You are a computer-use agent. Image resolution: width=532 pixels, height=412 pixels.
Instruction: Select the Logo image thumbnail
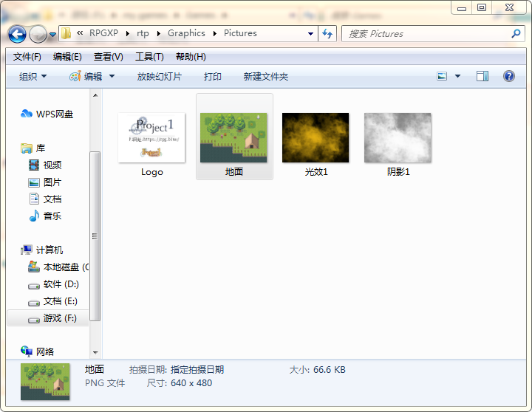[x=151, y=137]
